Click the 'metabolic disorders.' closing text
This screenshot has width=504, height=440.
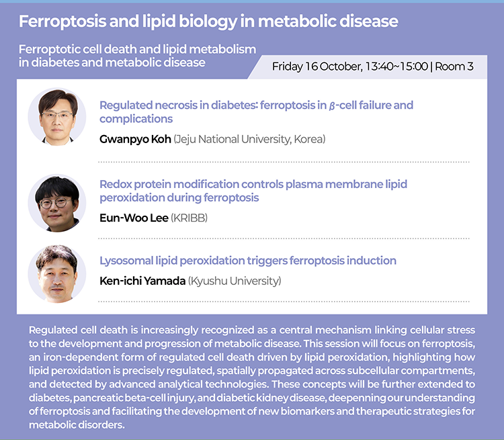(x=77, y=425)
